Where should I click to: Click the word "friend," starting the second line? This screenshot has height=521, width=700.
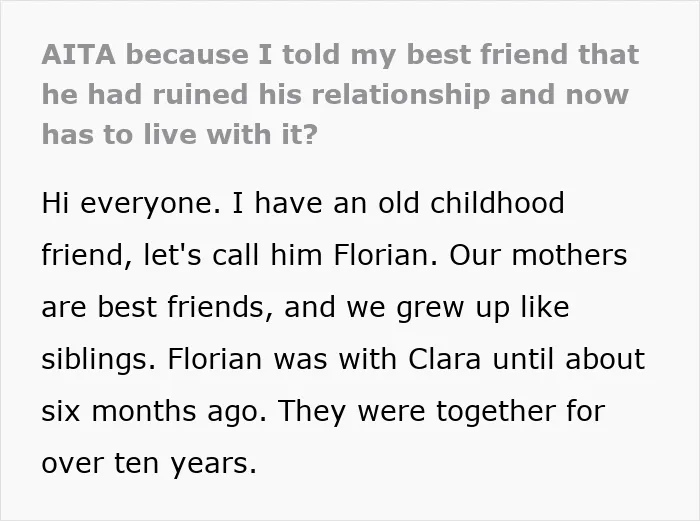pos(87,255)
